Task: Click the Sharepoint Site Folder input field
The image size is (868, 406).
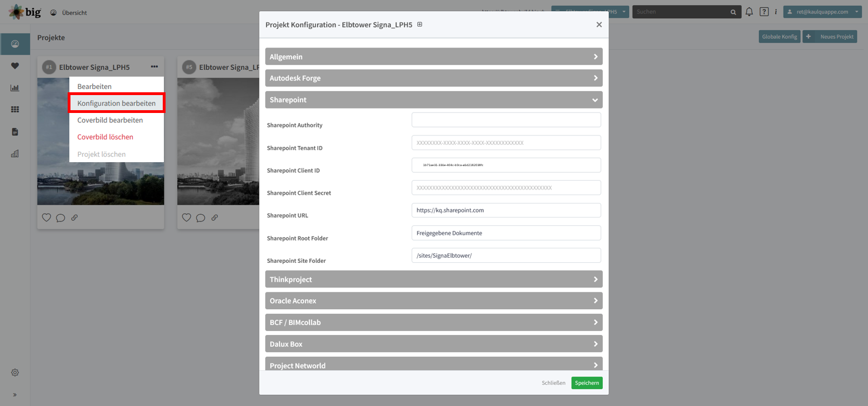Action: point(506,255)
